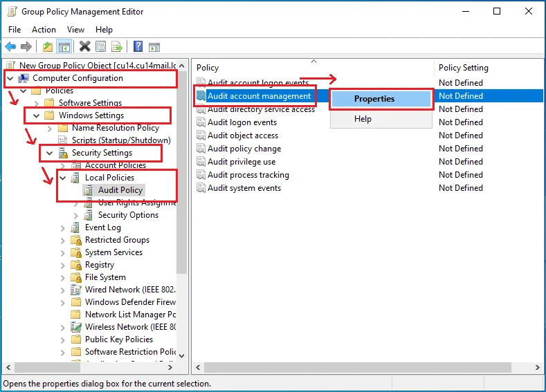Click the System Services folder icon
Image resolution: width=546 pixels, height=392 pixels.
pos(76,252)
